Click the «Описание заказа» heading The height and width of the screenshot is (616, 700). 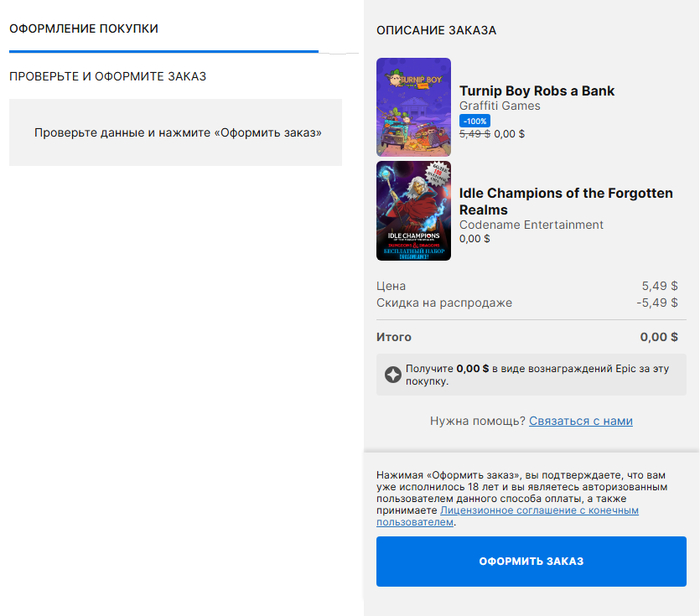436,31
